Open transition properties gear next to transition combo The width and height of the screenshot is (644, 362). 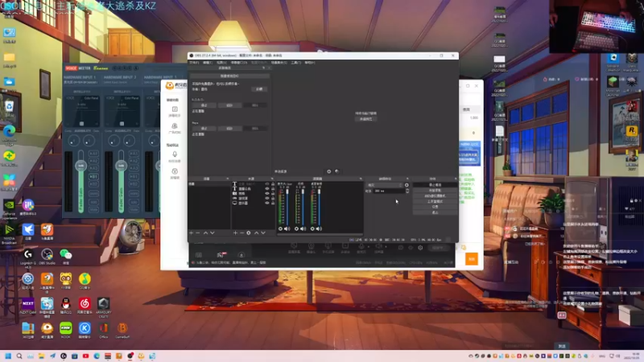pyautogui.click(x=407, y=185)
